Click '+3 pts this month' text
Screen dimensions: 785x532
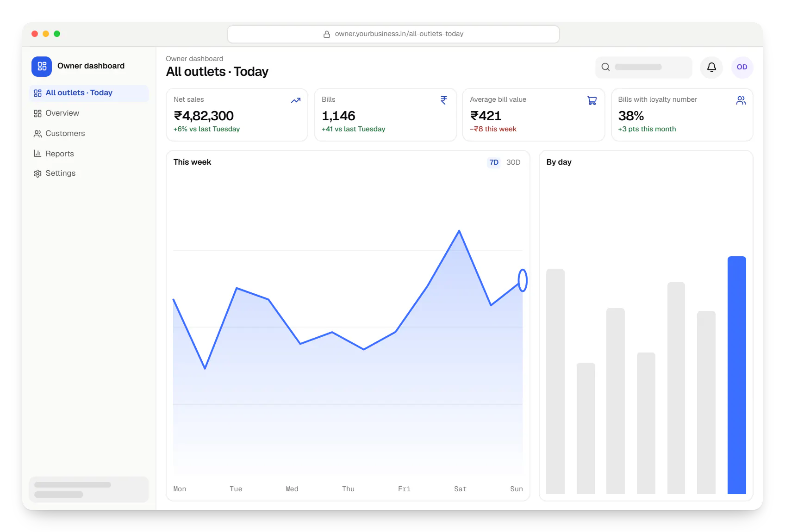[647, 129]
